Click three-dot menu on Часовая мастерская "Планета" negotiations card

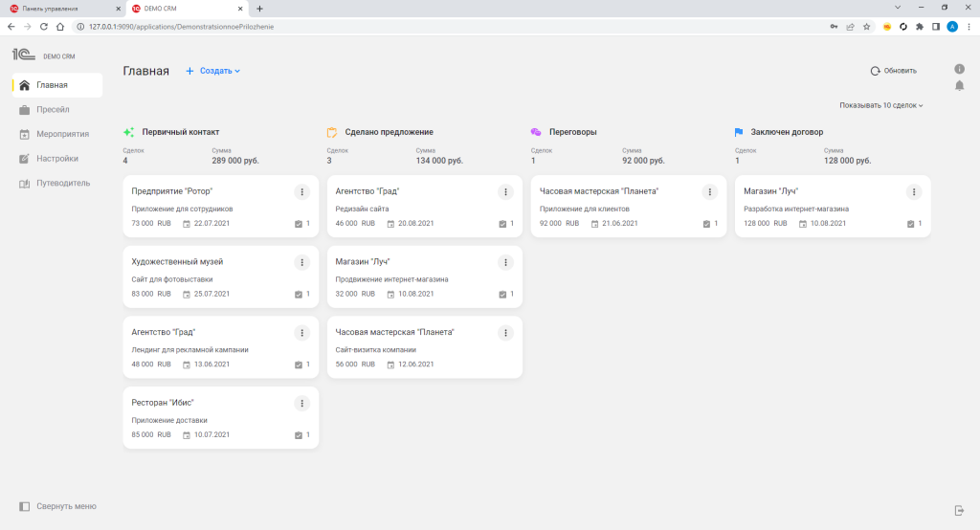(x=710, y=192)
